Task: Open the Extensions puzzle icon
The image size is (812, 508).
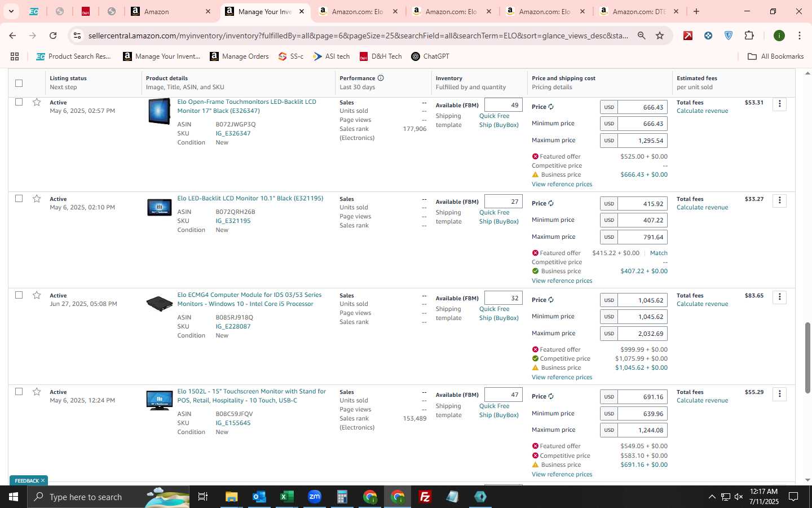Action: 749,36
